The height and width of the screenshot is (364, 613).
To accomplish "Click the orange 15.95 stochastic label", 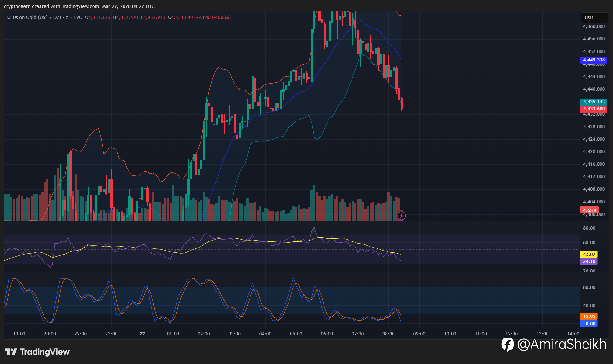I will pos(589,316).
